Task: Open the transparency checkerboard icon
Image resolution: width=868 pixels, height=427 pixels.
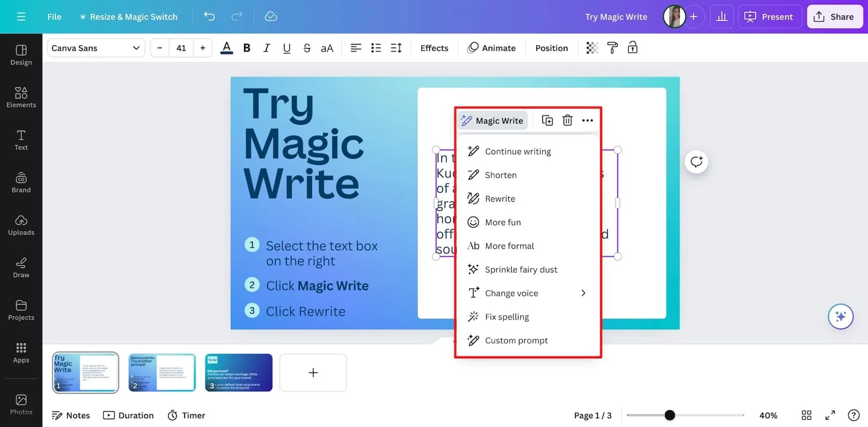Action: point(592,48)
